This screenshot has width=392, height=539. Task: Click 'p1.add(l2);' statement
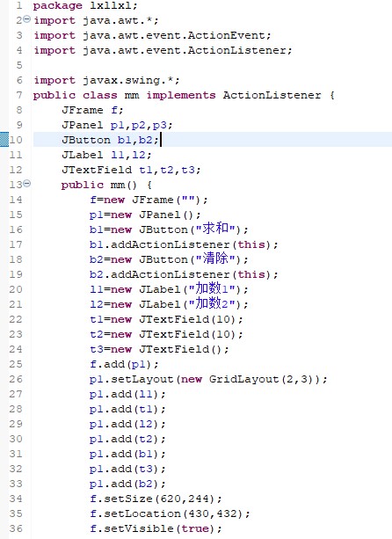pyautogui.click(x=127, y=424)
